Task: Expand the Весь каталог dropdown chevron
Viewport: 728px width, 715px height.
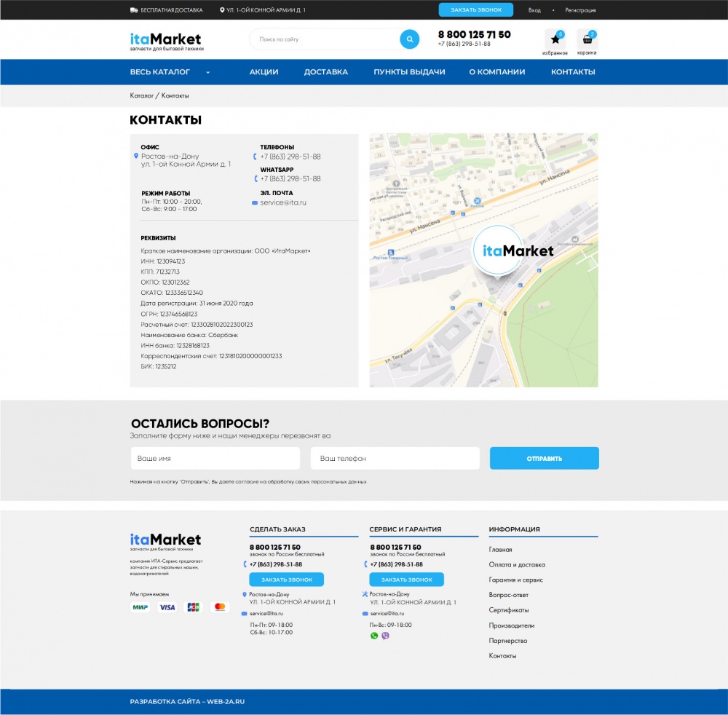Action: point(207,72)
